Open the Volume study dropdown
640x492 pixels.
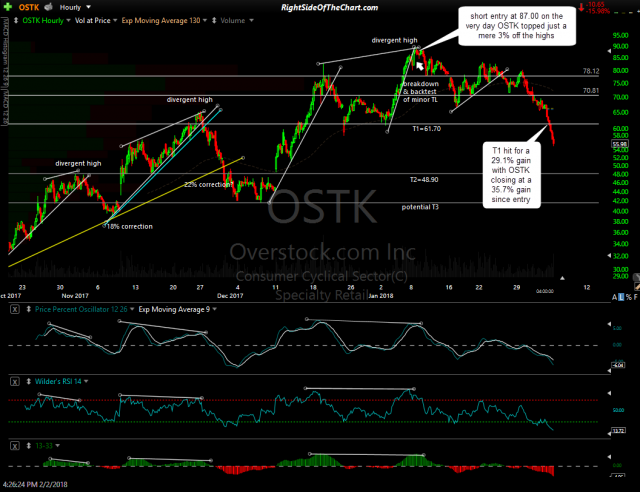(x=251, y=20)
